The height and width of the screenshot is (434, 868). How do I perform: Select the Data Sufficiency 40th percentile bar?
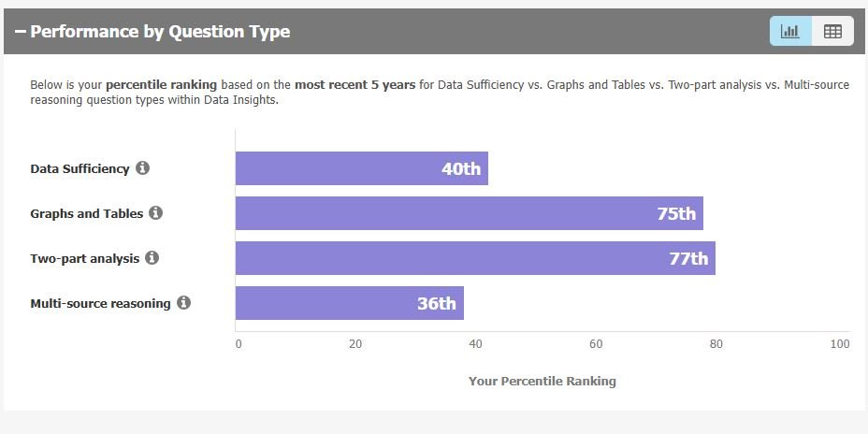click(x=361, y=168)
